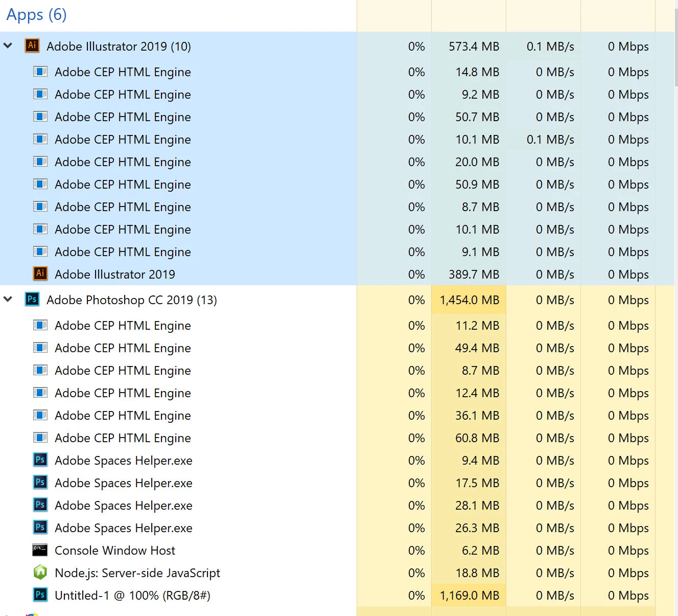The image size is (678, 616).
Task: Select the Node.js: Server-side JavaScript process name
Action: pyautogui.click(x=137, y=573)
